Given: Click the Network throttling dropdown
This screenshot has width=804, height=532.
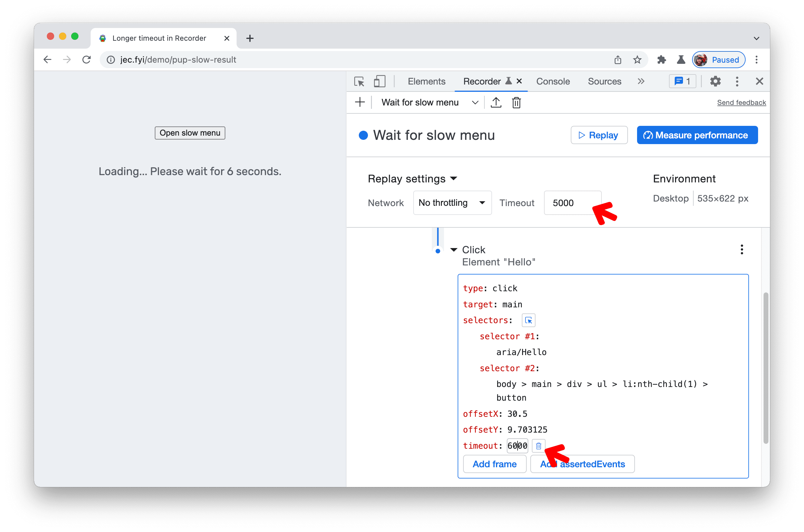Looking at the screenshot, I should [x=449, y=202].
